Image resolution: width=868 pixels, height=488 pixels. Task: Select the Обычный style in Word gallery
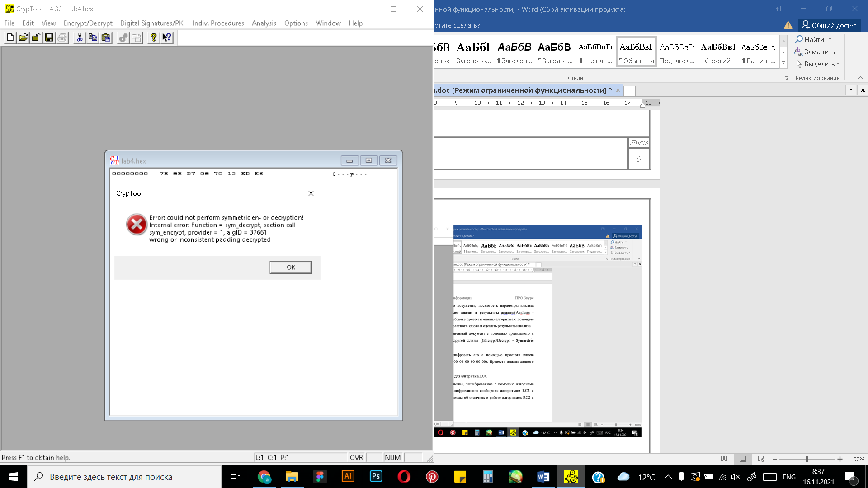coord(636,52)
